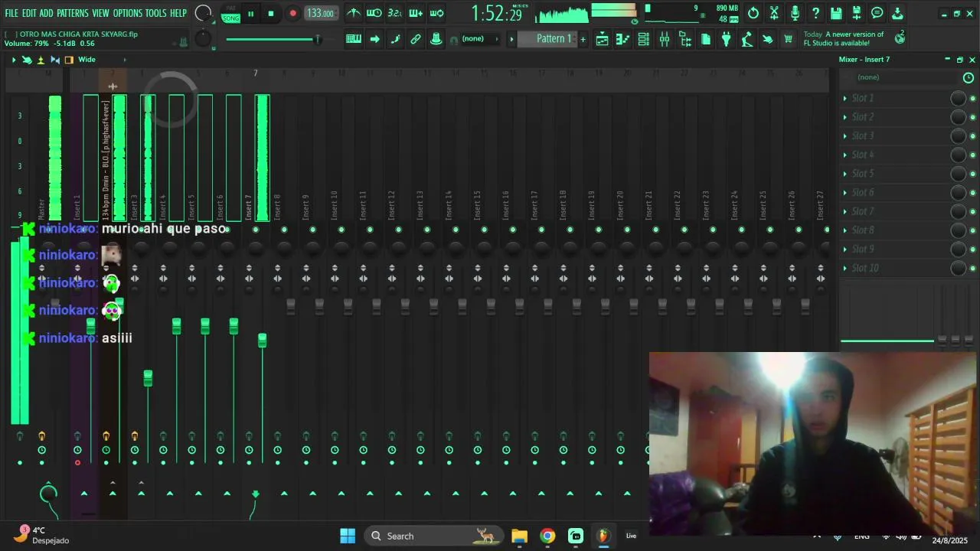Open the content shop cart icon
Viewport: 980px width, 551px height.
click(789, 39)
